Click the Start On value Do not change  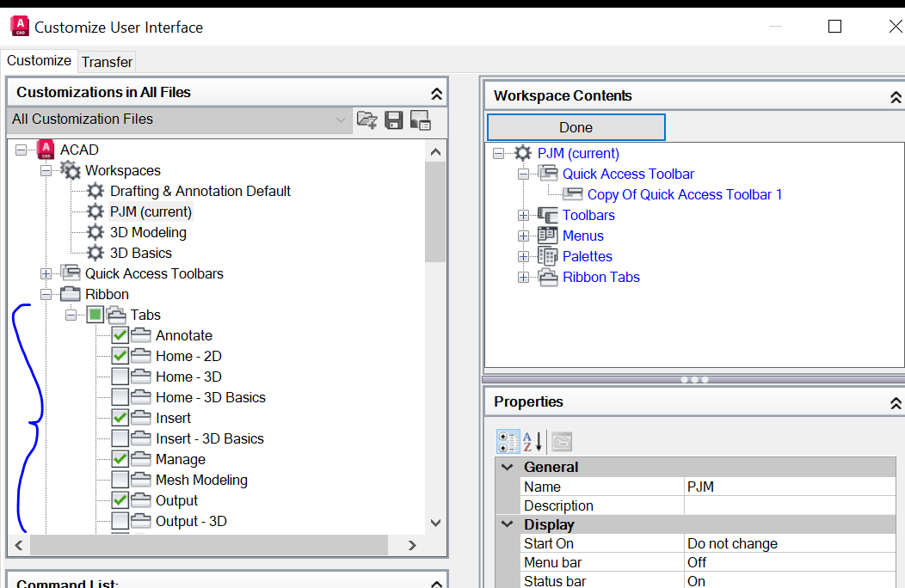[x=790, y=543]
